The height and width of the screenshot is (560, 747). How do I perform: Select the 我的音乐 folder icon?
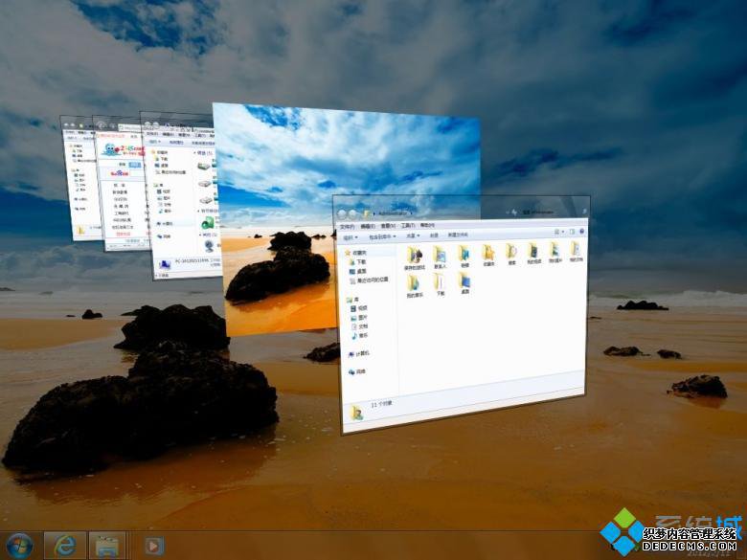click(x=415, y=285)
